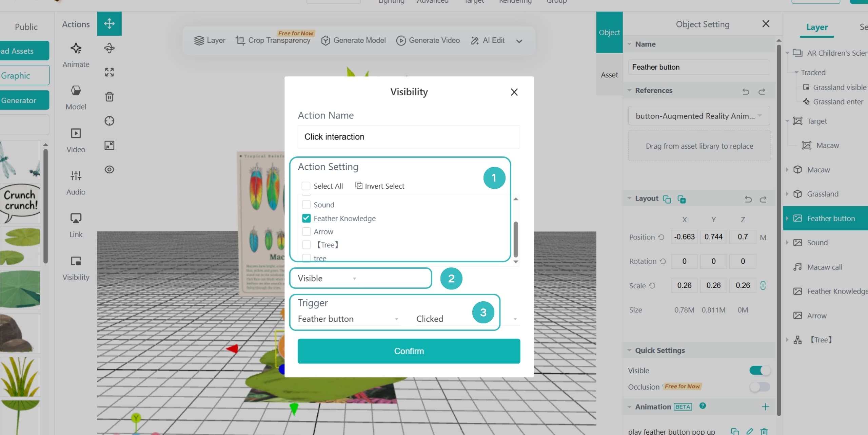Click the trash delete icon in toolbar
The width and height of the screenshot is (868, 435).
pyautogui.click(x=109, y=97)
